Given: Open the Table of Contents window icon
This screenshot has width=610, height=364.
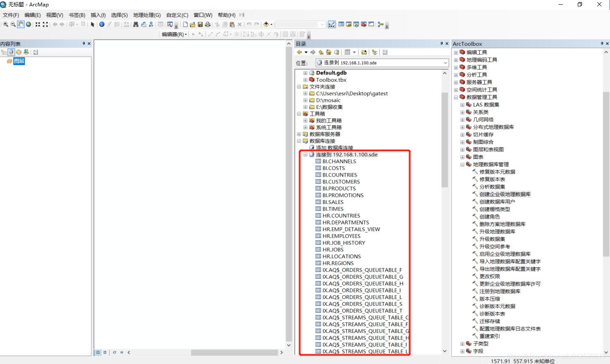Looking at the screenshot, I should tap(341, 24).
